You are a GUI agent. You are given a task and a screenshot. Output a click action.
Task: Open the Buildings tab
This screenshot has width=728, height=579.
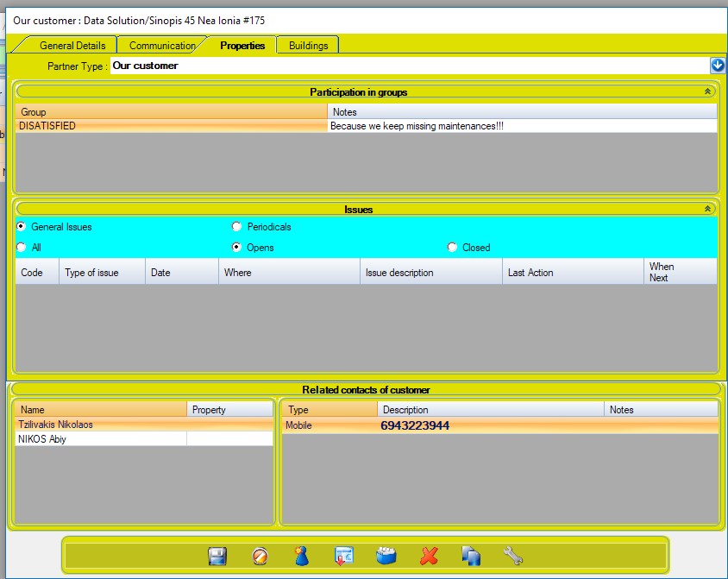click(x=308, y=46)
